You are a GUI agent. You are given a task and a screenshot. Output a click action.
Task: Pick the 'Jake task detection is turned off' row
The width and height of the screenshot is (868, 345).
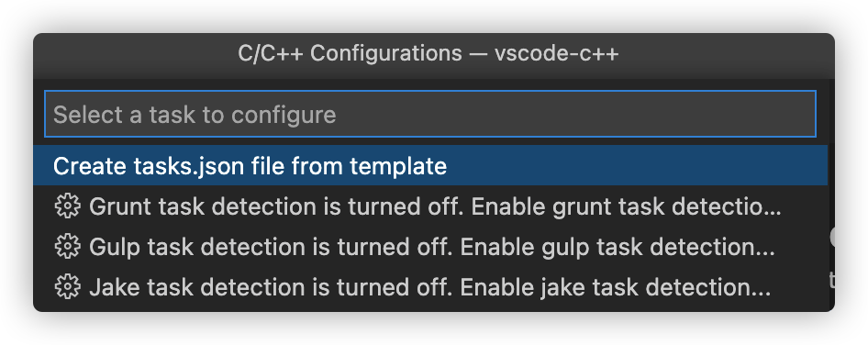[430, 287]
